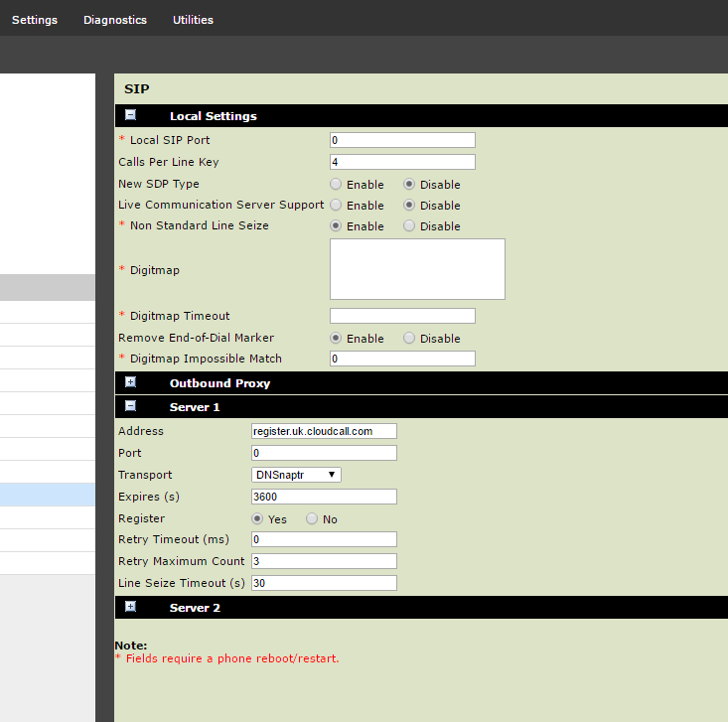The image size is (728, 722).
Task: Click the Local Settings header title
Action: [214, 116]
